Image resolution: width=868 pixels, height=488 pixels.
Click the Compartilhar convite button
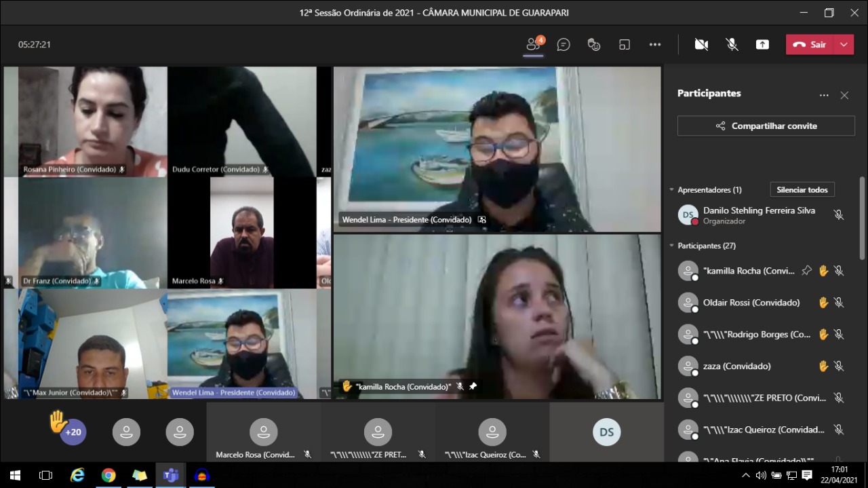point(766,126)
